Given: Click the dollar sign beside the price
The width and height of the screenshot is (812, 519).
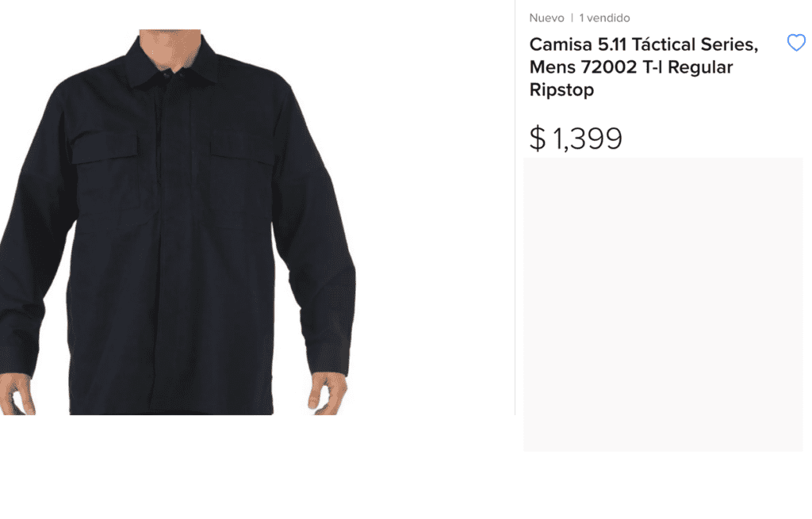Looking at the screenshot, I should coord(538,138).
